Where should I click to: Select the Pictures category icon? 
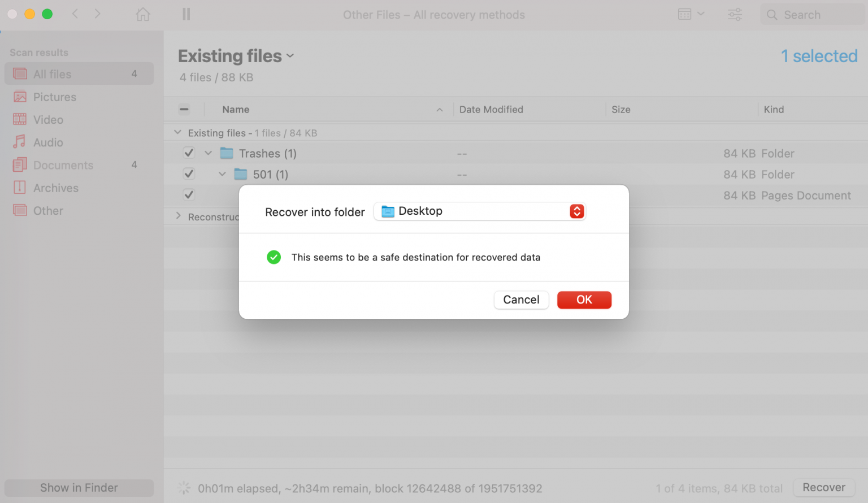click(19, 97)
